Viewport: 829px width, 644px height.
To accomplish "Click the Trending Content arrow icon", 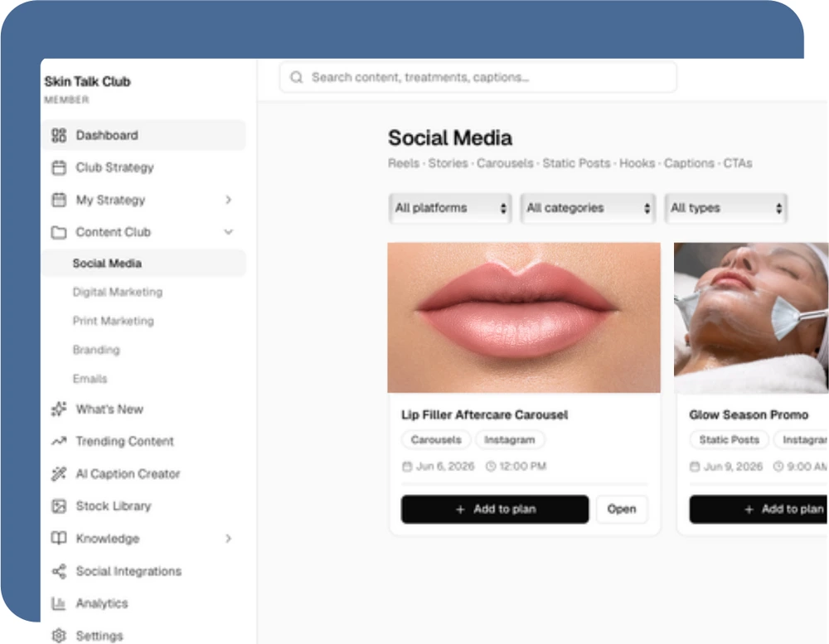I will coord(59,441).
